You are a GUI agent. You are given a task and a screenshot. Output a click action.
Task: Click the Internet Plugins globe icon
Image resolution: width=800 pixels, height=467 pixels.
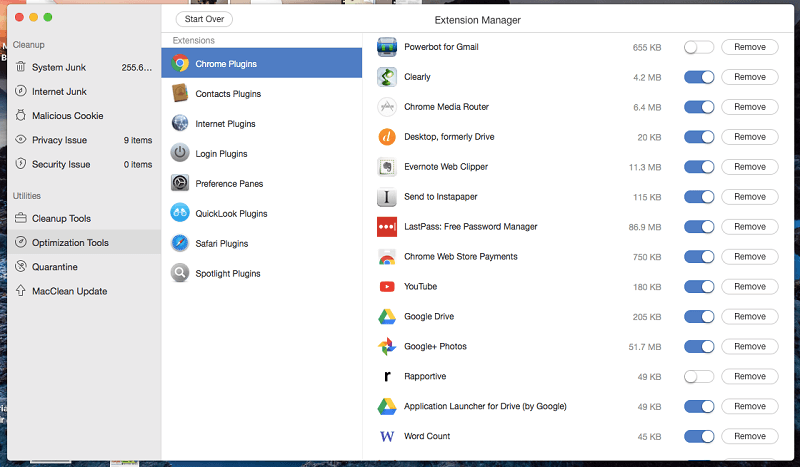(x=180, y=123)
